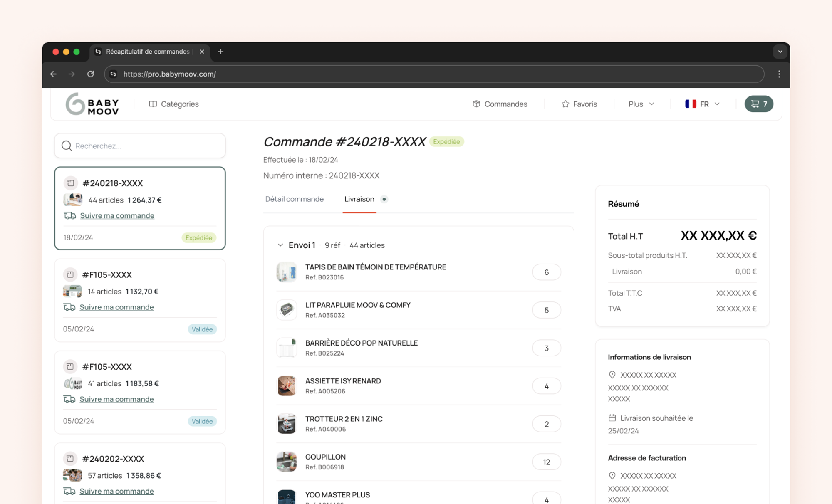Click the Commandes box icon
Screen dimensions: 832x504
click(476, 104)
